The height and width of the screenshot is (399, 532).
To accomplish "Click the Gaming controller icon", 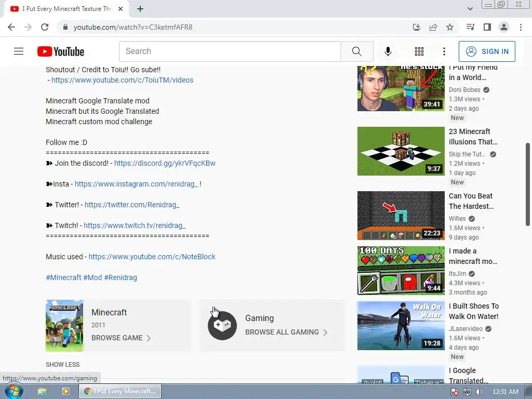I will tap(222, 325).
